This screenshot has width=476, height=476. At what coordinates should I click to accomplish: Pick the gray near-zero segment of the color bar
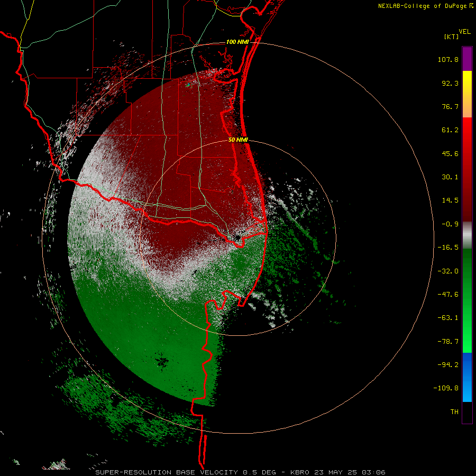click(467, 235)
